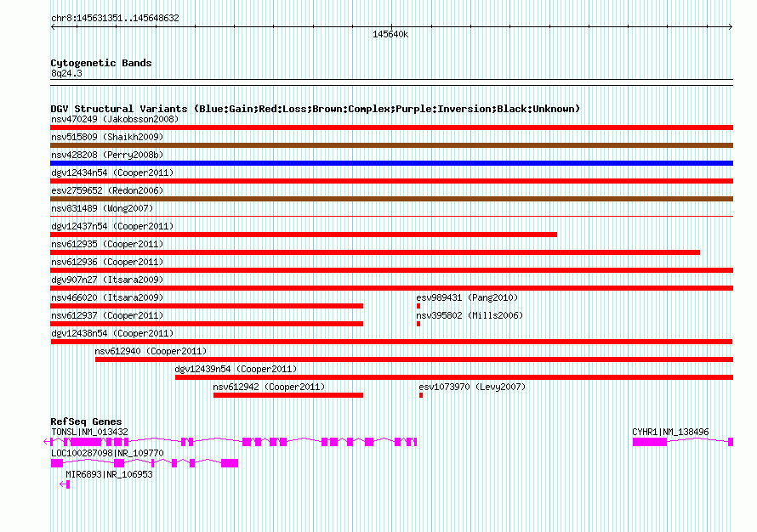The height and width of the screenshot is (532, 757).
Task: Open the dgv12438n54 (Cooper2011) label
Action: (x=112, y=333)
